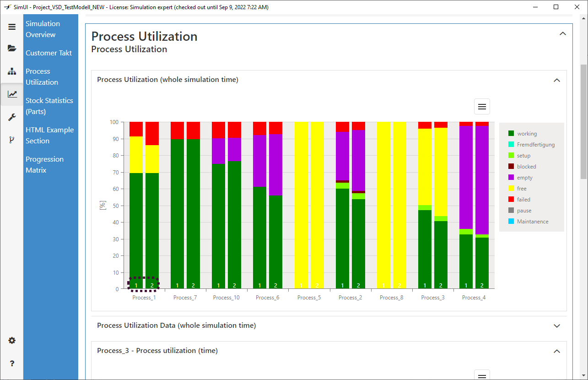Click the open project folder icon in sidebar
The image size is (588, 380).
coord(12,48)
